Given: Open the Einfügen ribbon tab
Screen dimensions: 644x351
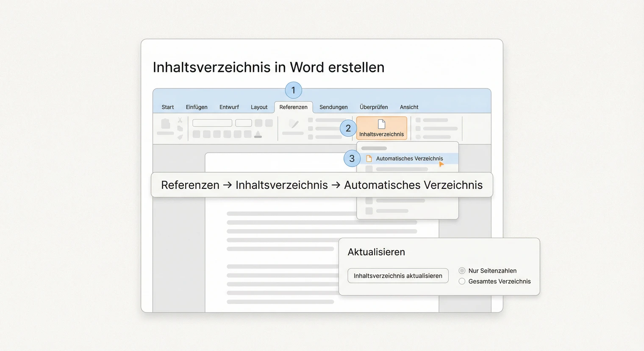Looking at the screenshot, I should pyautogui.click(x=196, y=107).
